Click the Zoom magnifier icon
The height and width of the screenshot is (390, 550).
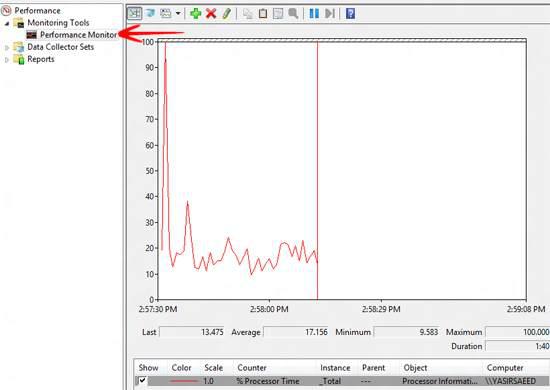tap(293, 13)
